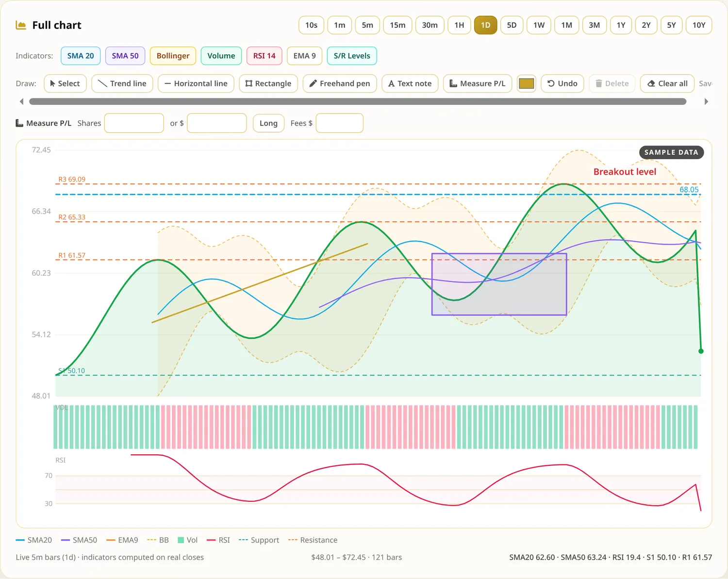This screenshot has width=728, height=579.
Task: Toggle the S/R Levels indicator
Action: pos(352,56)
